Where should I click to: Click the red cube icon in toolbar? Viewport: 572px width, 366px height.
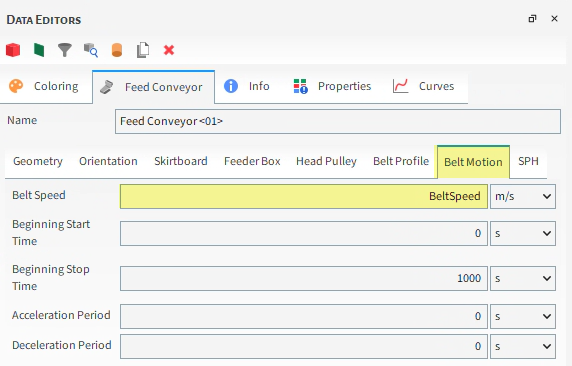13,50
